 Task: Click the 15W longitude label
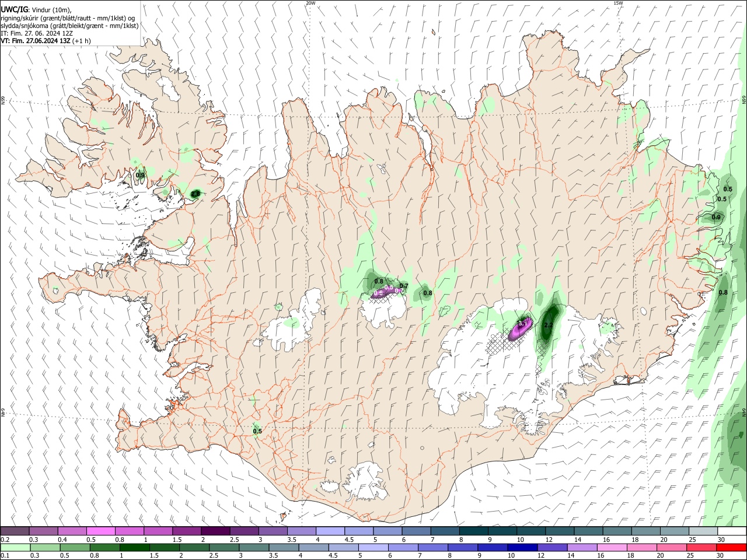click(618, 3)
